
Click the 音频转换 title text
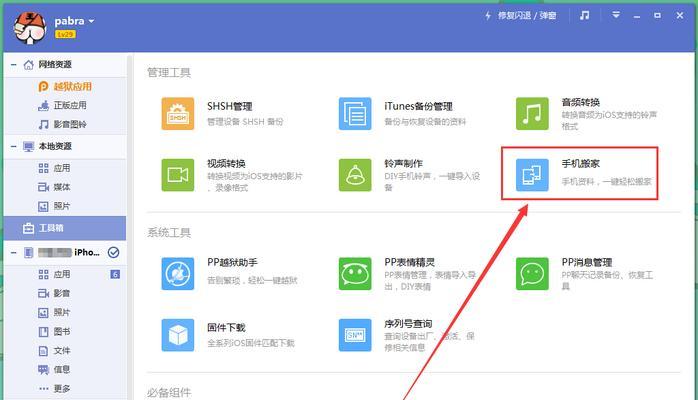(x=580, y=102)
